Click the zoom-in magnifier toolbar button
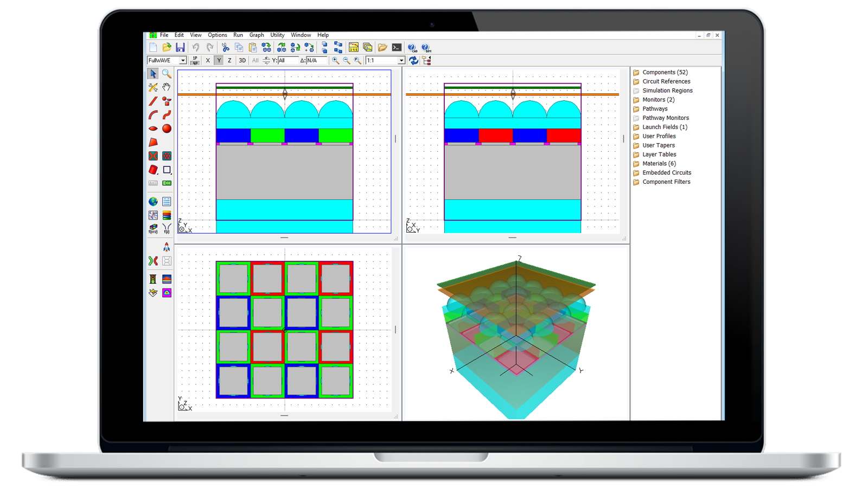The height and width of the screenshot is (488, 868). click(x=335, y=61)
